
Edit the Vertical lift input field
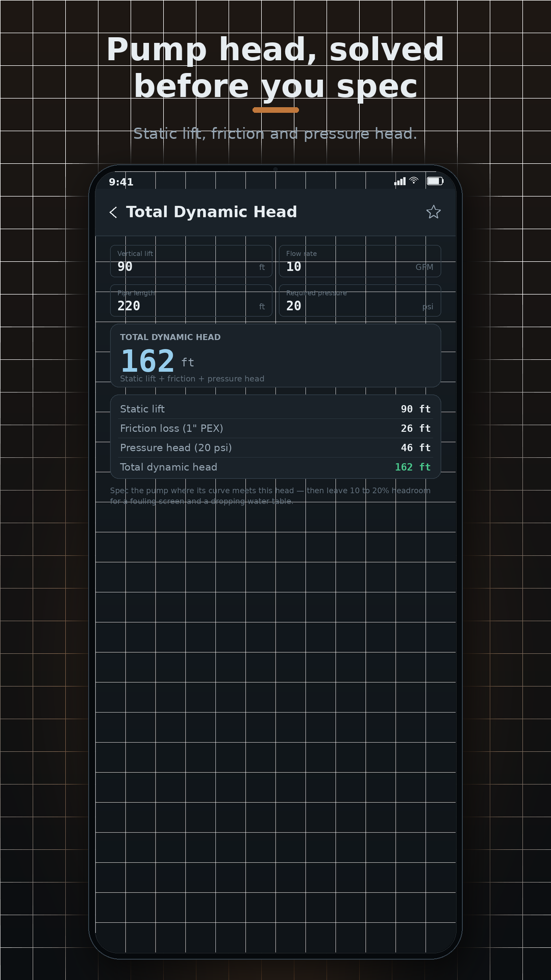pos(191,261)
